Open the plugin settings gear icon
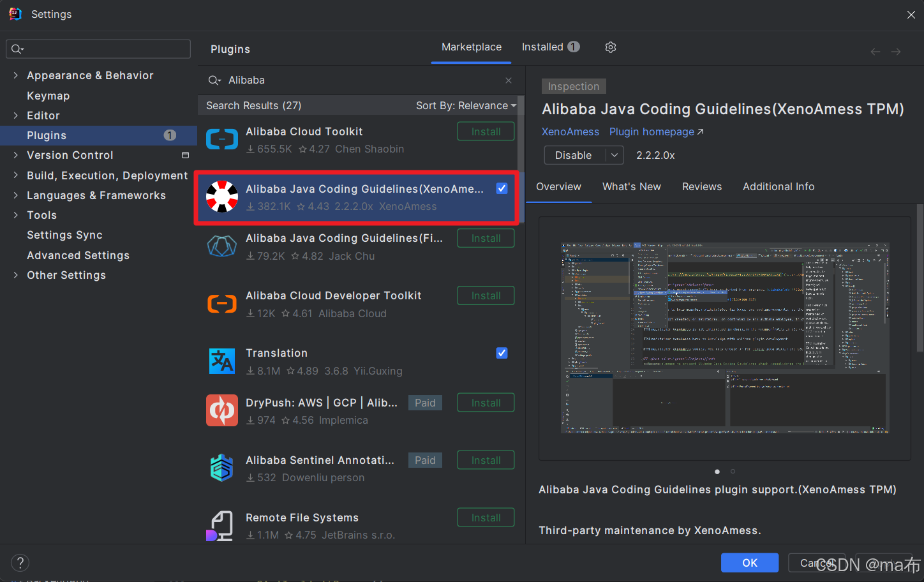The width and height of the screenshot is (924, 582). coord(610,47)
